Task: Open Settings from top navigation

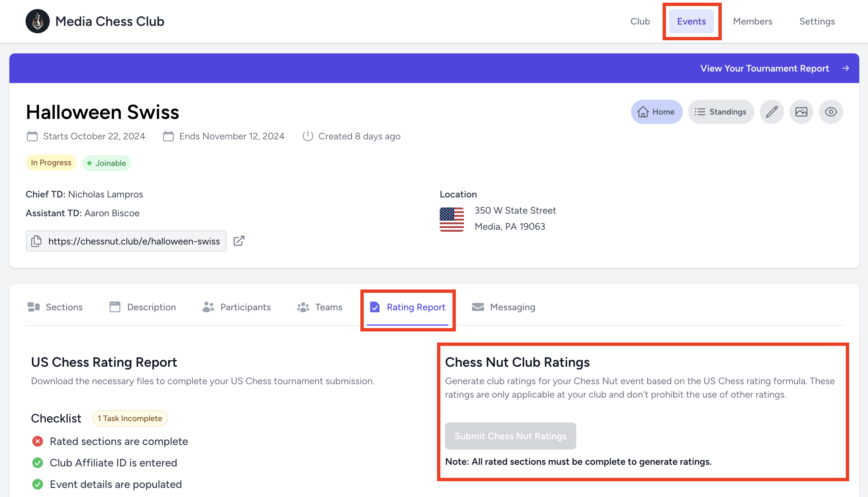Action: (817, 21)
